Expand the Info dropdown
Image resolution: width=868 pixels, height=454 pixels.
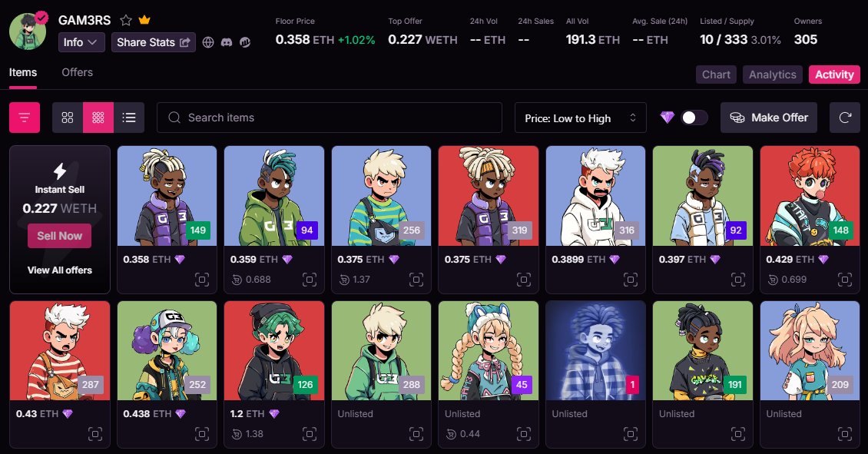click(x=81, y=42)
